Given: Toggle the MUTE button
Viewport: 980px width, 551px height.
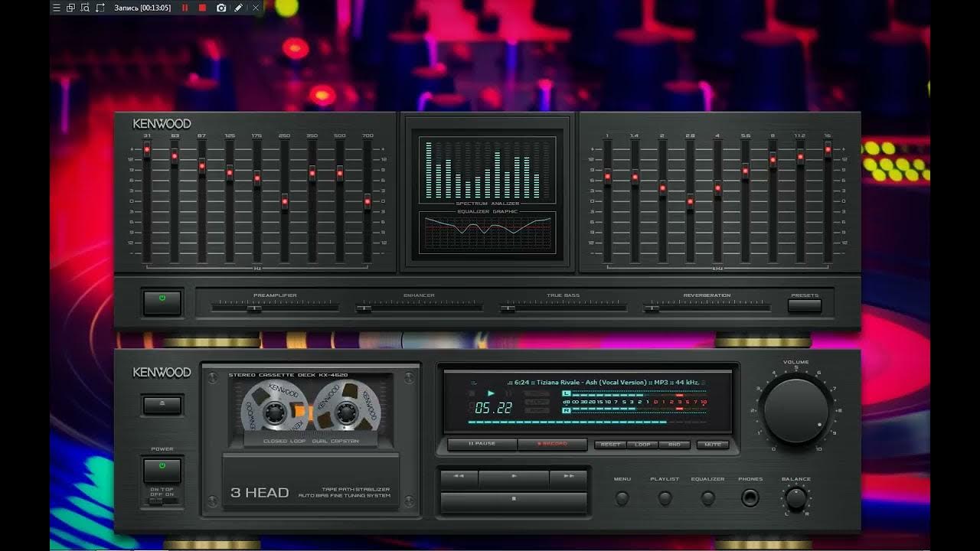Looking at the screenshot, I should [x=714, y=445].
